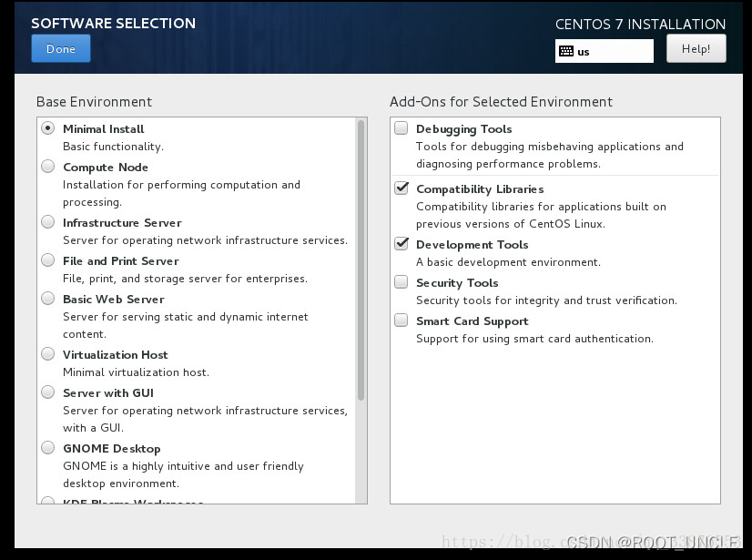This screenshot has width=752, height=560.
Task: Click the 'GNOME Desktop' label text
Action: pyautogui.click(x=112, y=449)
